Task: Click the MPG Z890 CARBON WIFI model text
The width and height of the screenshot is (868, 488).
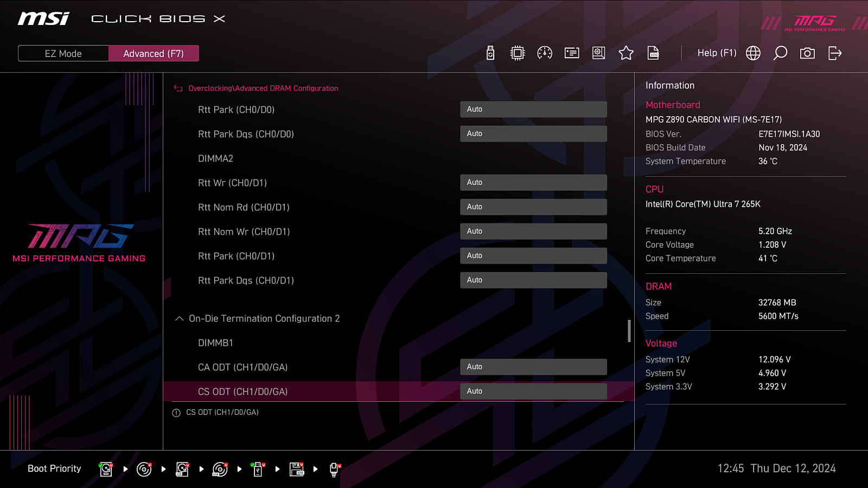Action: 714,119
